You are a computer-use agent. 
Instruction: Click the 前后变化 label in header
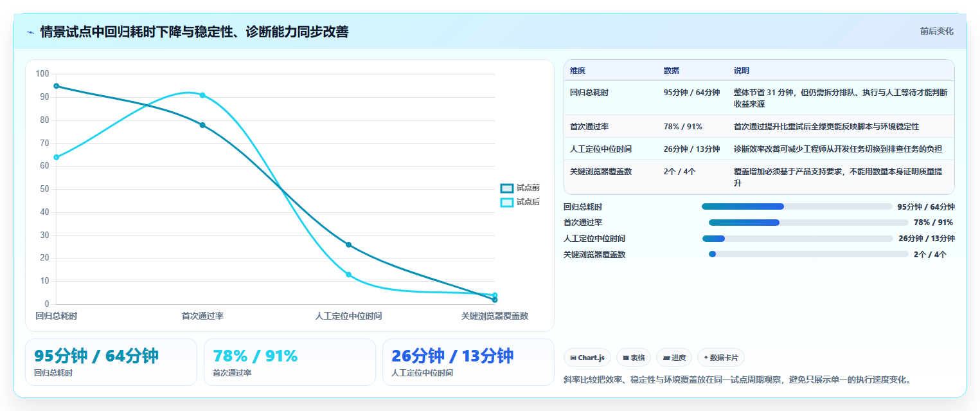937,31
